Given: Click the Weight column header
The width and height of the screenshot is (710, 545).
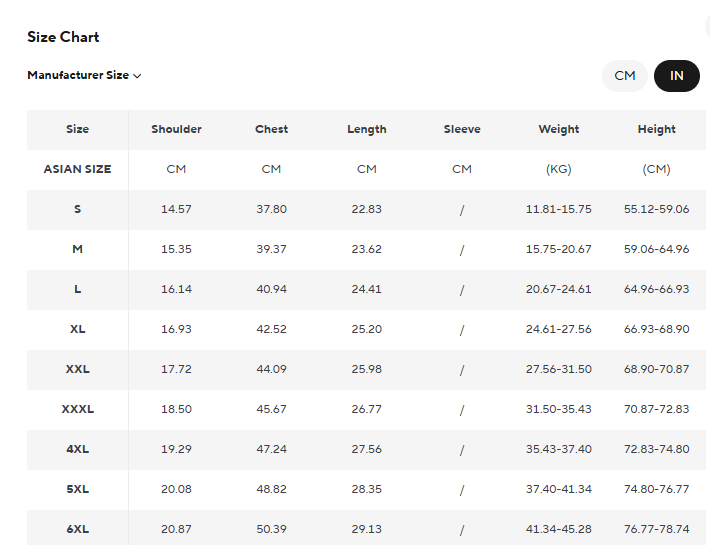Looking at the screenshot, I should tap(558, 129).
